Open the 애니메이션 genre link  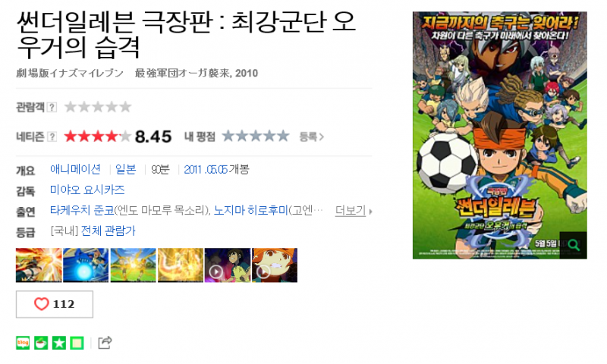click(75, 169)
